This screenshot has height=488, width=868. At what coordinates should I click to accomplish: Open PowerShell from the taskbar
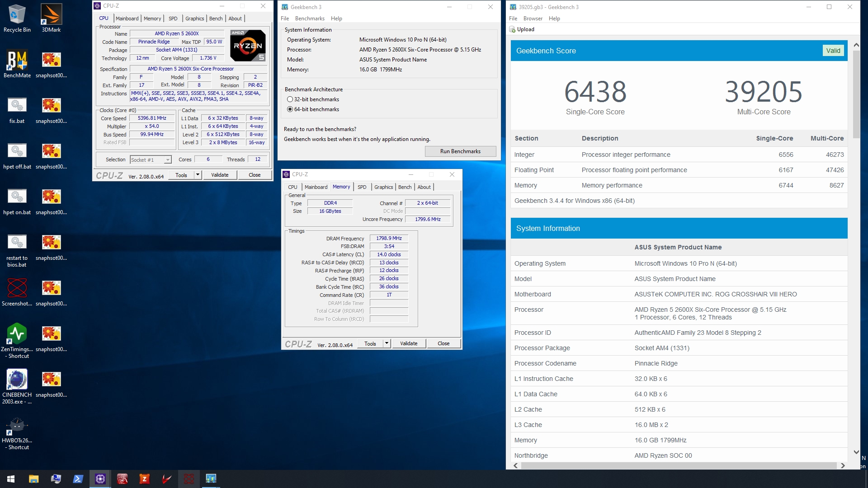click(78, 479)
